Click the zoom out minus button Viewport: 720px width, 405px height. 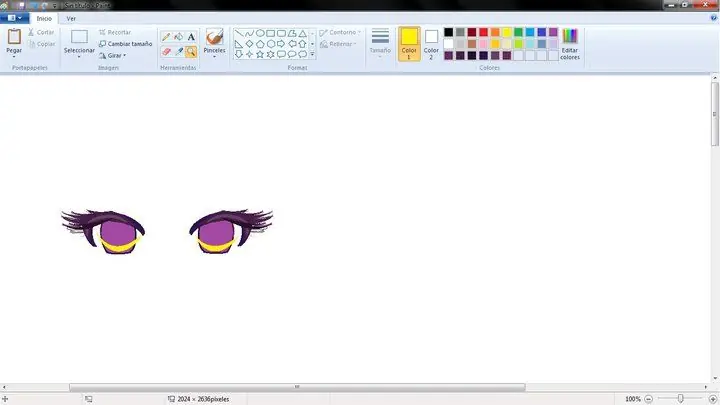tap(648, 399)
